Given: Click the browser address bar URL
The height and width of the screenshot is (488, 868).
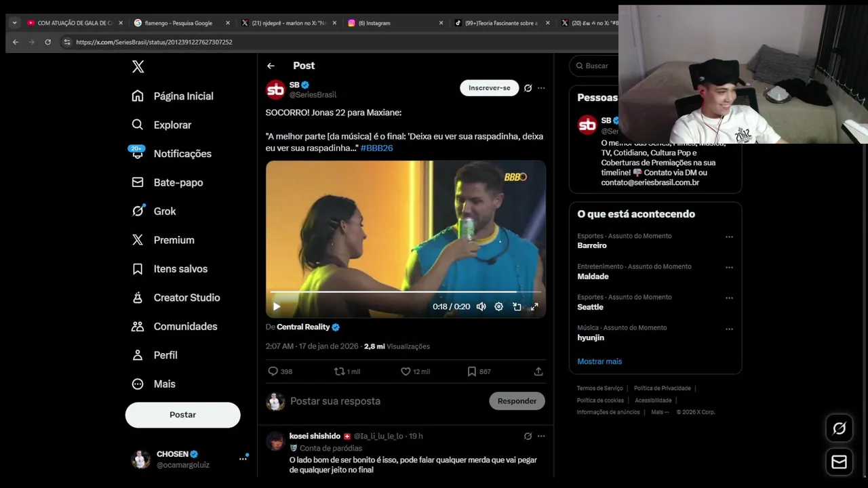Looking at the screenshot, I should [x=154, y=42].
